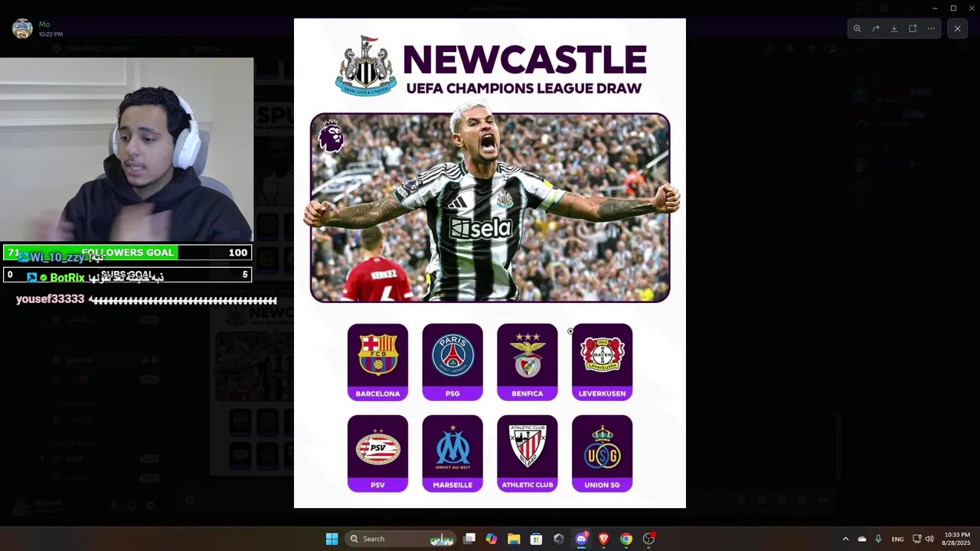Click the Newcastle player celebration photo
The width and height of the screenshot is (980, 551).
pyautogui.click(x=490, y=207)
